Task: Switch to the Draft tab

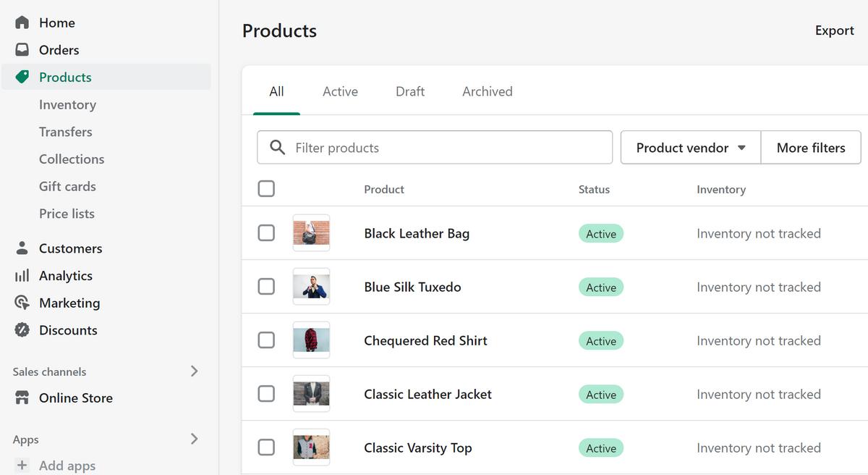Action: coord(409,91)
